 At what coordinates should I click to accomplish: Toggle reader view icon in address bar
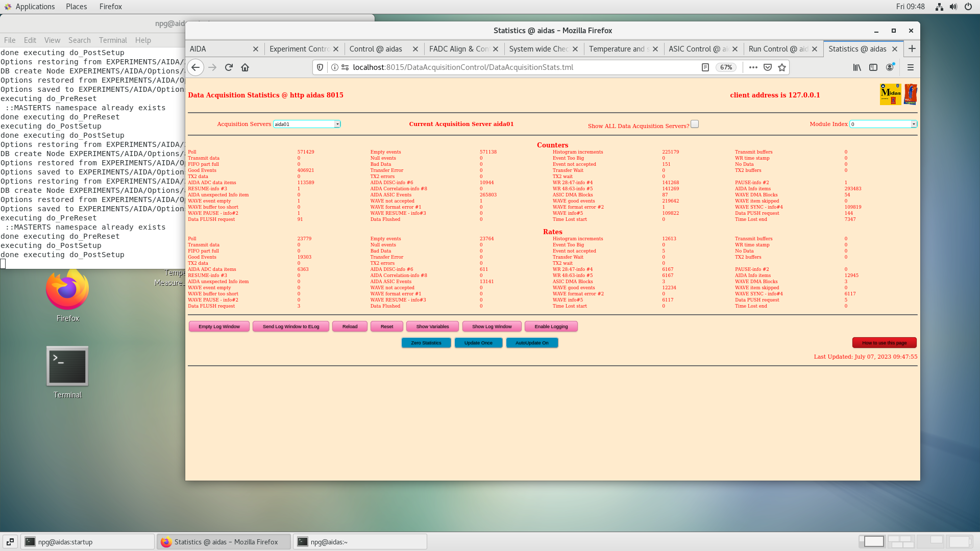click(x=705, y=67)
